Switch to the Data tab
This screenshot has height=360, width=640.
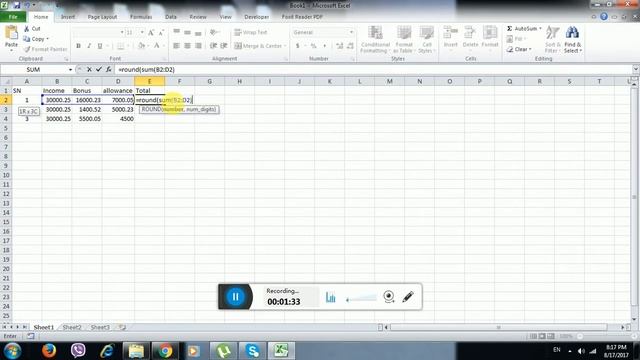(x=171, y=17)
